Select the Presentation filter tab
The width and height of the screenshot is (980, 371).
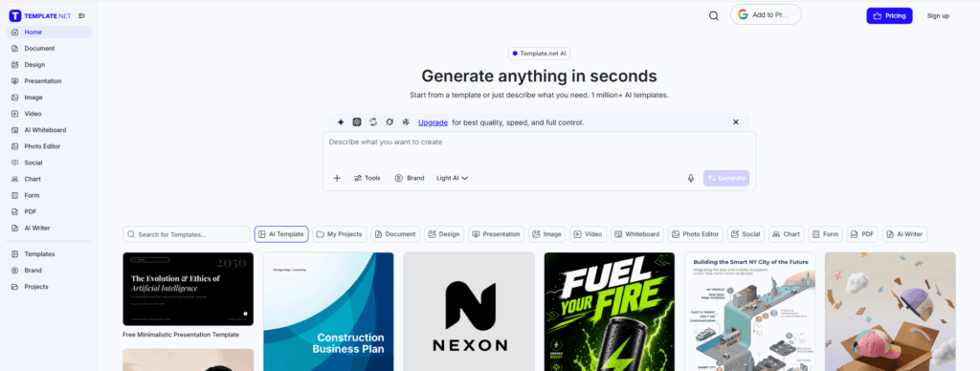coord(497,234)
